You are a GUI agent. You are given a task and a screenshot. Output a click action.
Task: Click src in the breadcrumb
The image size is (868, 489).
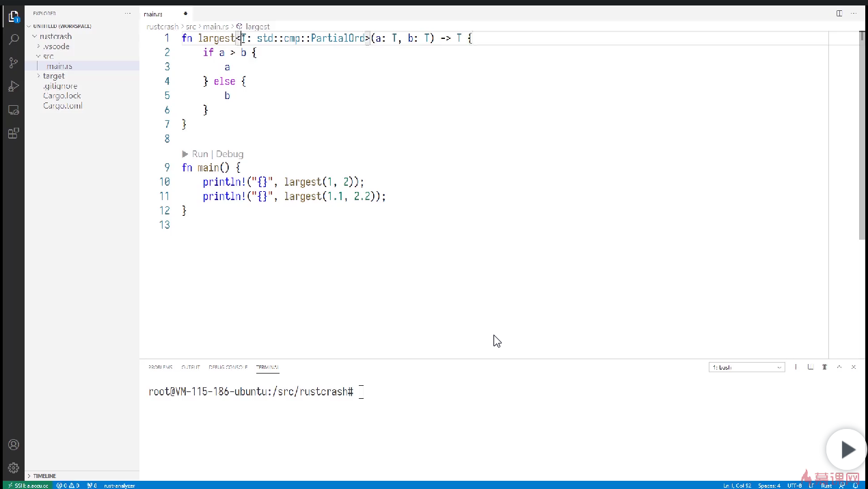[191, 27]
